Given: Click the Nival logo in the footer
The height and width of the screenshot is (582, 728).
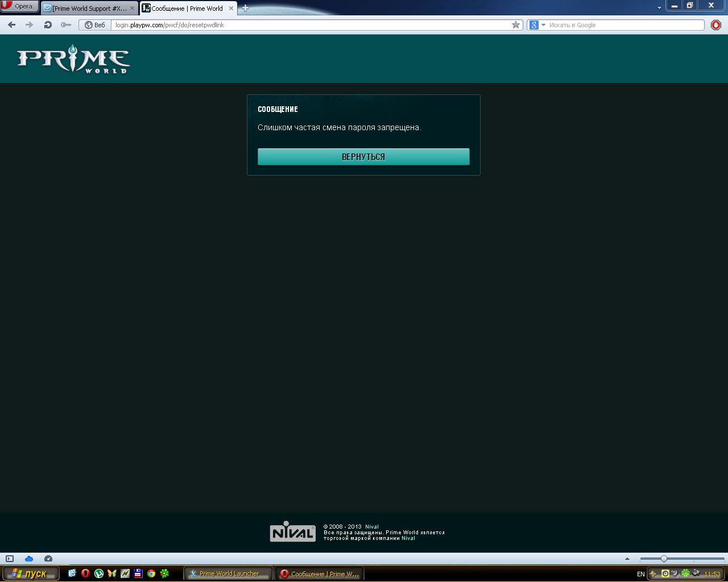Looking at the screenshot, I should tap(292, 531).
